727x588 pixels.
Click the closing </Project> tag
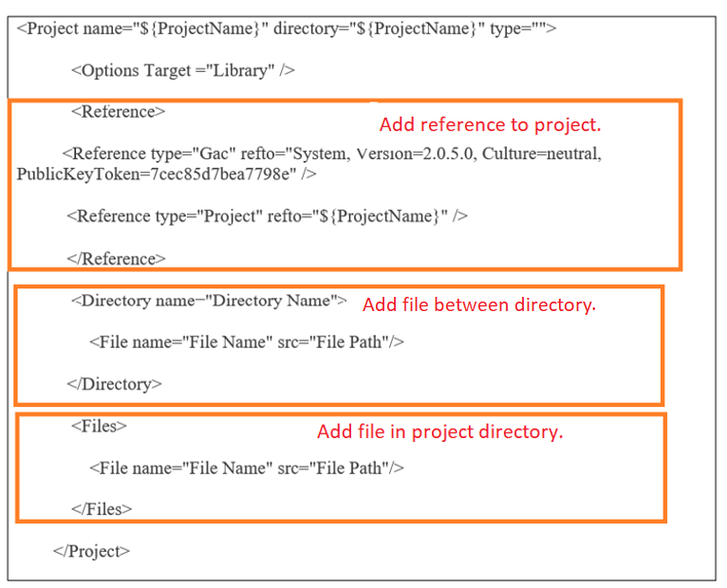(x=91, y=551)
